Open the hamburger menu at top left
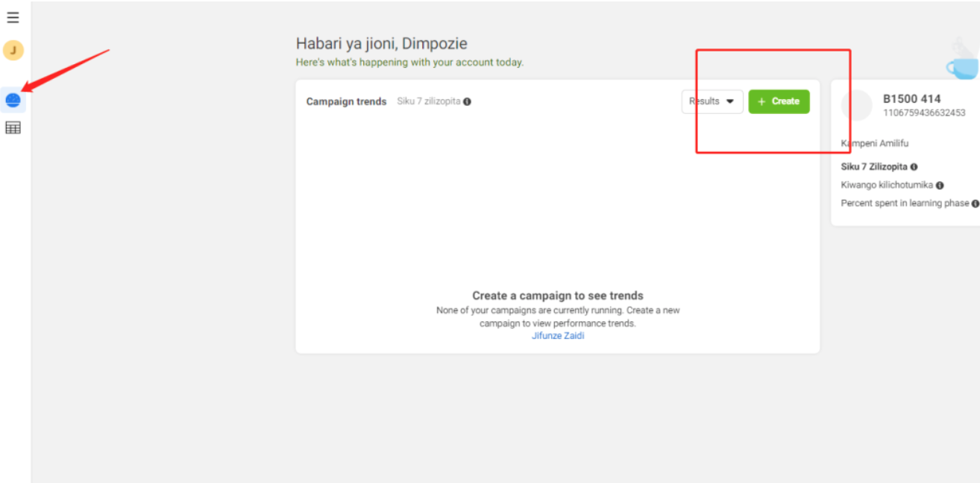The width and height of the screenshot is (980, 483). pos(13,18)
